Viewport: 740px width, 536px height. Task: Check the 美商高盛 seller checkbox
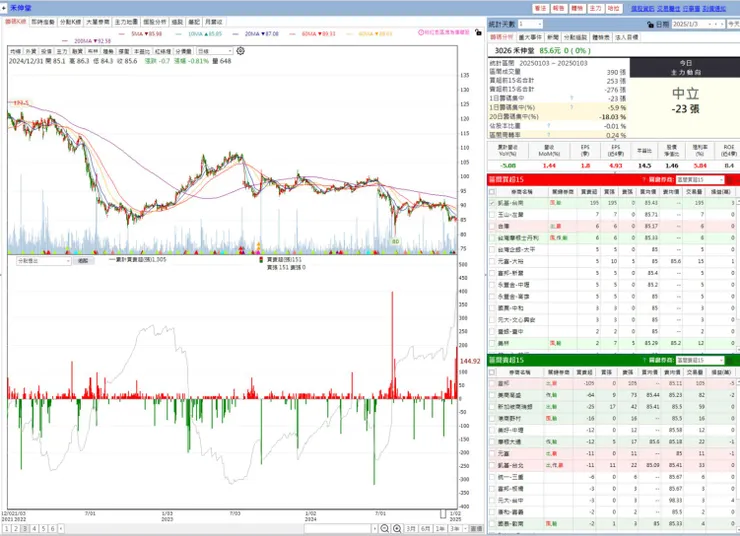[x=492, y=395]
